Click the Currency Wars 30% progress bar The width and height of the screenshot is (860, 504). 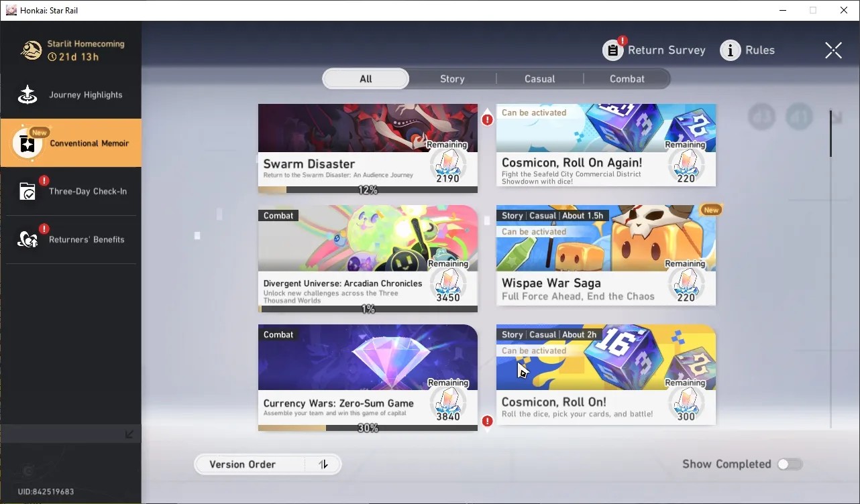pyautogui.click(x=368, y=428)
